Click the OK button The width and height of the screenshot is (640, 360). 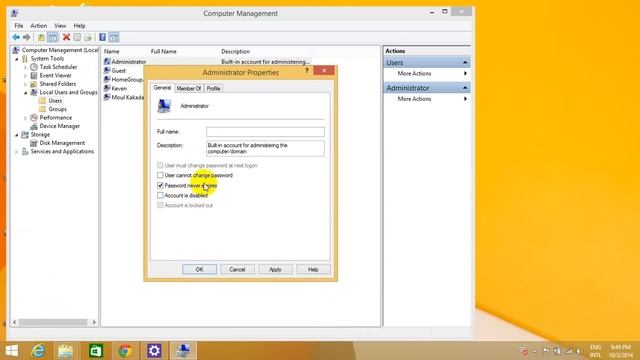pyautogui.click(x=199, y=269)
